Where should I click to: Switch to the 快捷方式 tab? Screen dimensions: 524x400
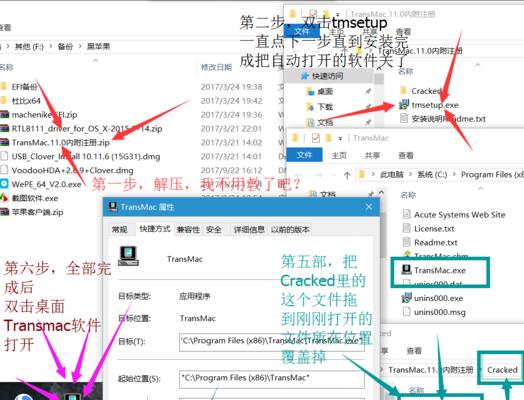(155, 229)
